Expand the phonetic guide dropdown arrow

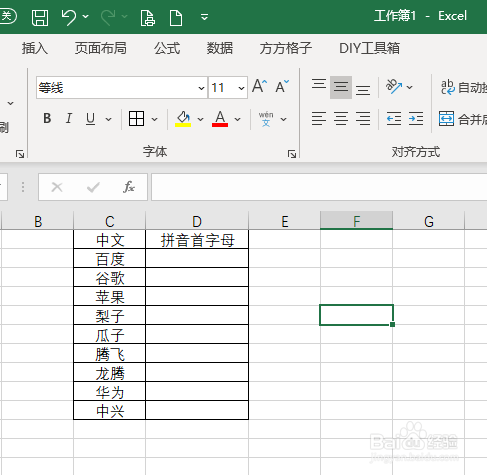tap(284, 119)
